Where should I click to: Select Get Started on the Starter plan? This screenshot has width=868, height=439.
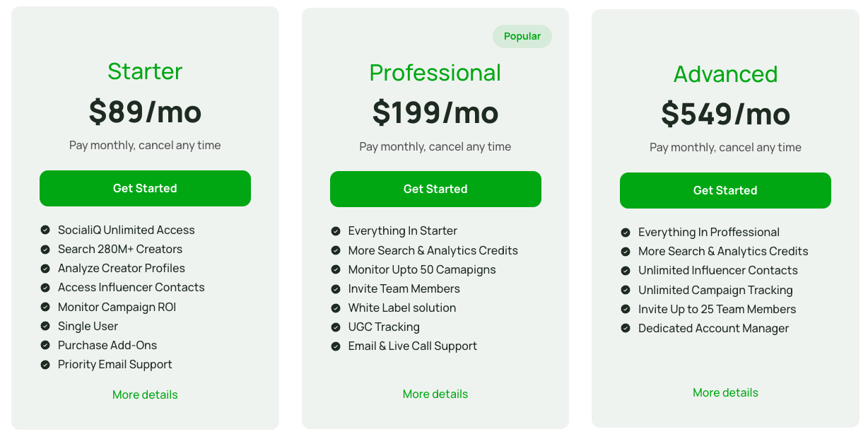[x=145, y=188]
